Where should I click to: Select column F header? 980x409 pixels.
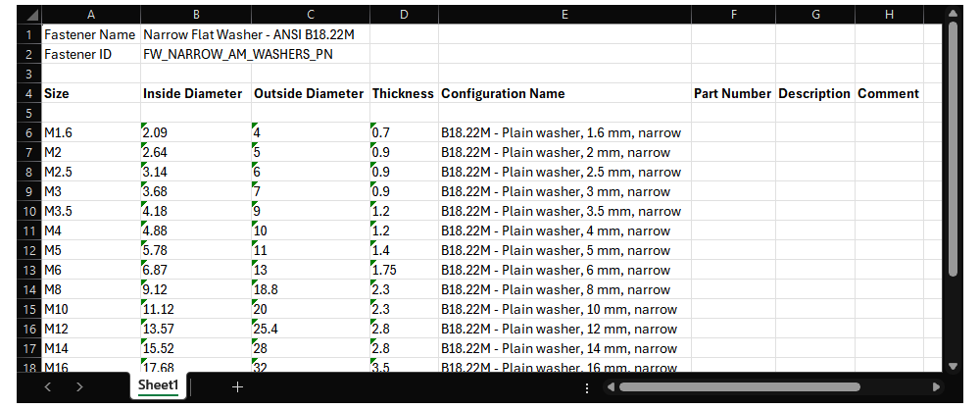(x=734, y=15)
